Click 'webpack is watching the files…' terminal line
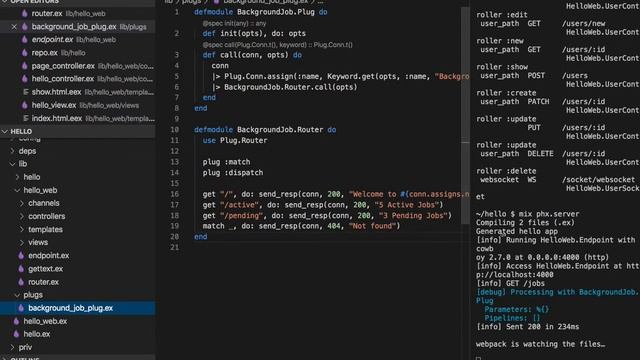Image resolution: width=640 pixels, height=360 pixels. pyautogui.click(x=540, y=344)
